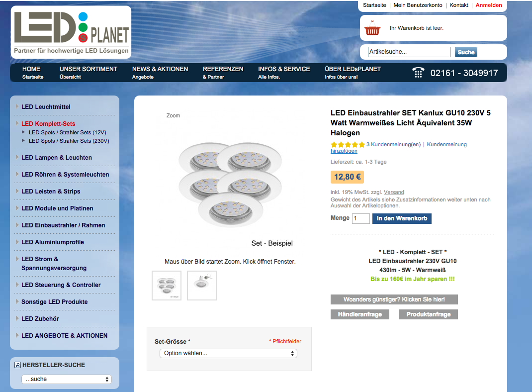The height and width of the screenshot is (392, 532).
Task: Click 'Lieferzeit: ca. 1-3 Tage' text
Action: (358, 162)
